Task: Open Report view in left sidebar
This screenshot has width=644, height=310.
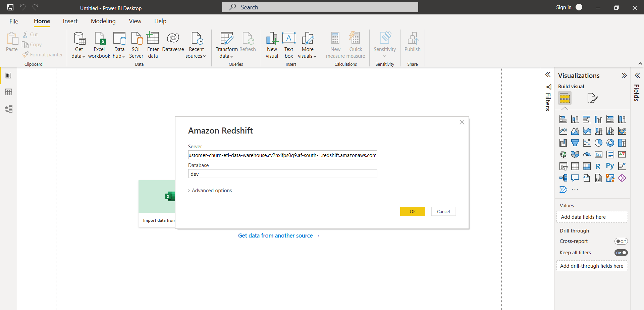Action: (9, 75)
